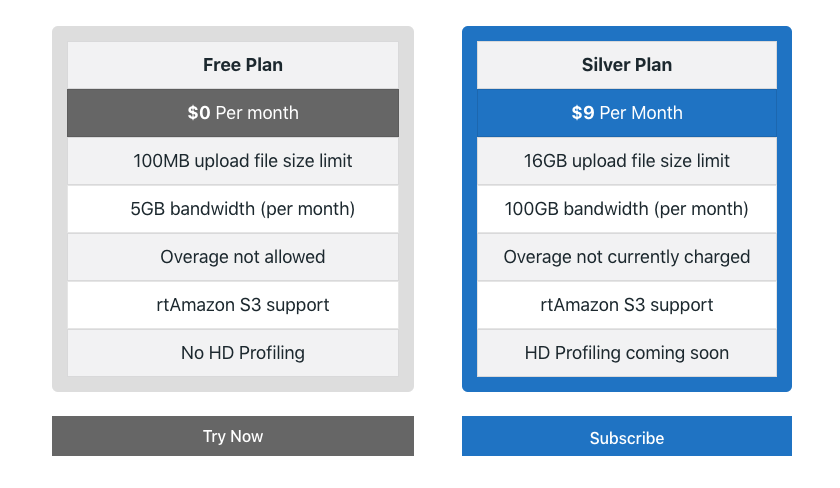Click rtAmazon S3 support in Free Plan
The width and height of the screenshot is (840, 488).
click(242, 305)
